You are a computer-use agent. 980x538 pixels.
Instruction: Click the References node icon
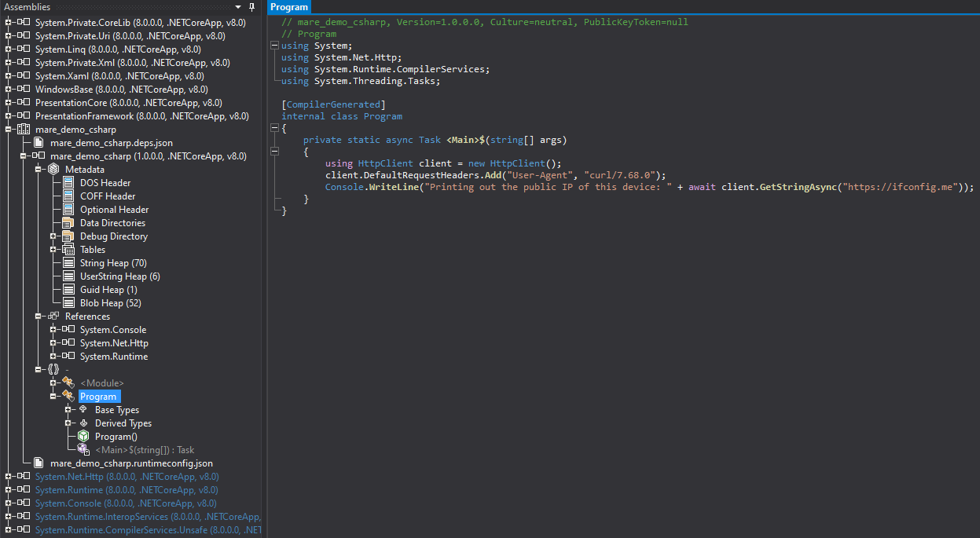pos(53,317)
